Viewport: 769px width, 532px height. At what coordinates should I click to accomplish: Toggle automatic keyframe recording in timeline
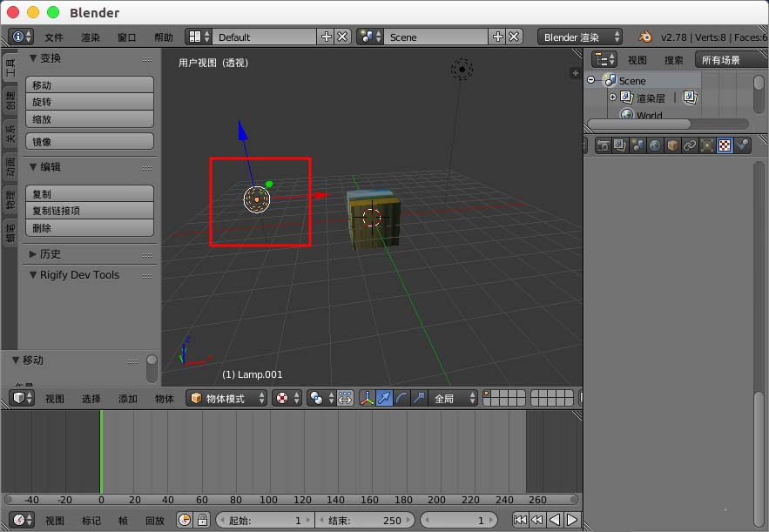pyautogui.click(x=183, y=520)
